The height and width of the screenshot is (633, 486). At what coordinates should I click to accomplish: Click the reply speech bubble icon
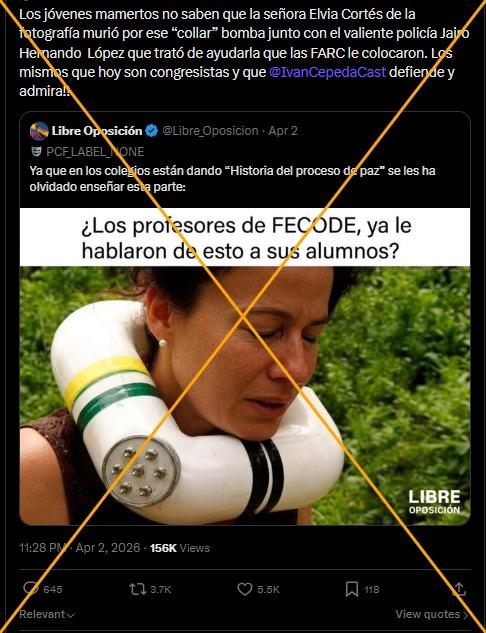tap(31, 589)
